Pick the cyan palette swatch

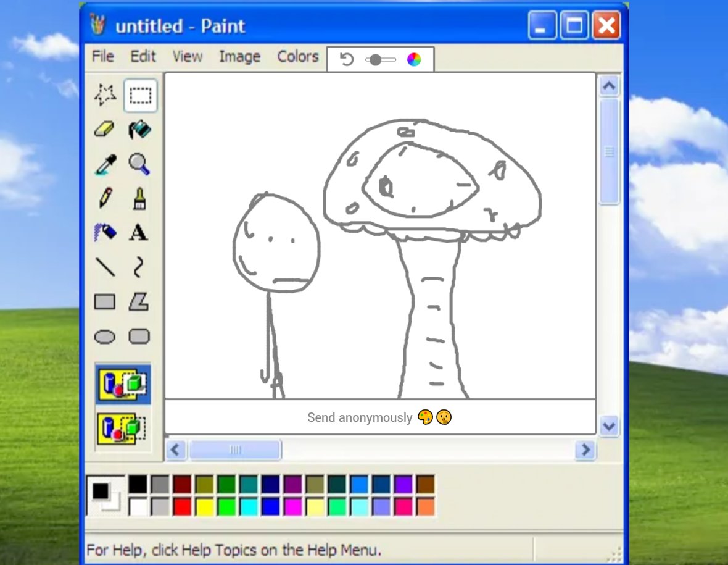249,506
